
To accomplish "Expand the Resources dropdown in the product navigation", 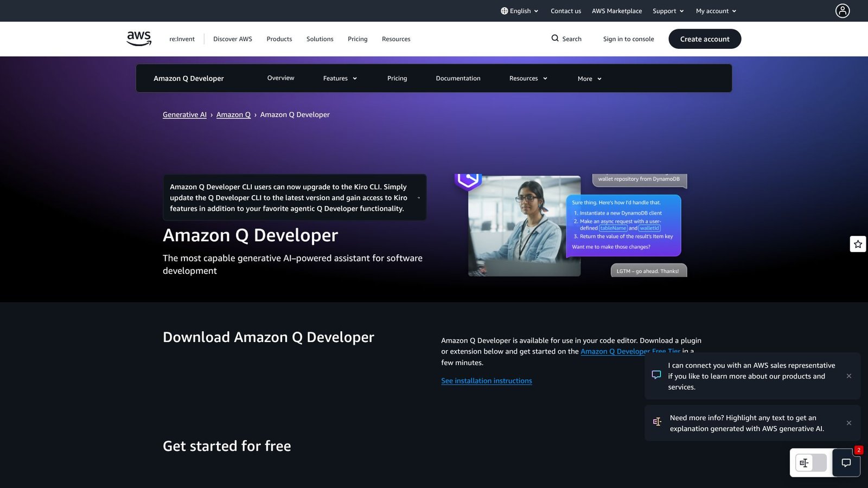I will 527,78.
